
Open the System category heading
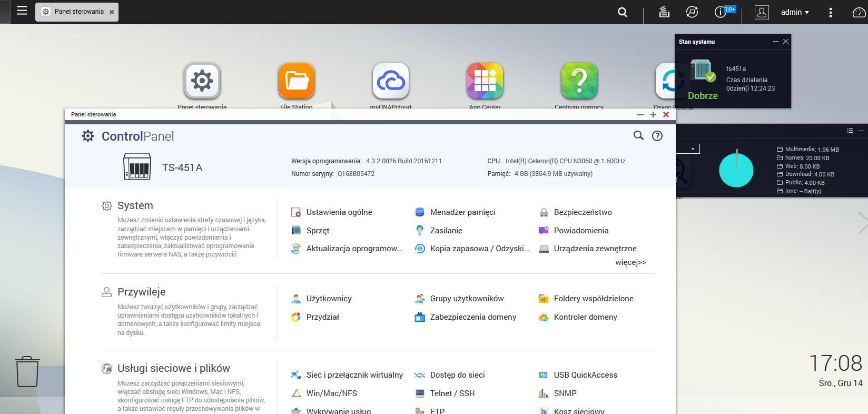pos(135,205)
